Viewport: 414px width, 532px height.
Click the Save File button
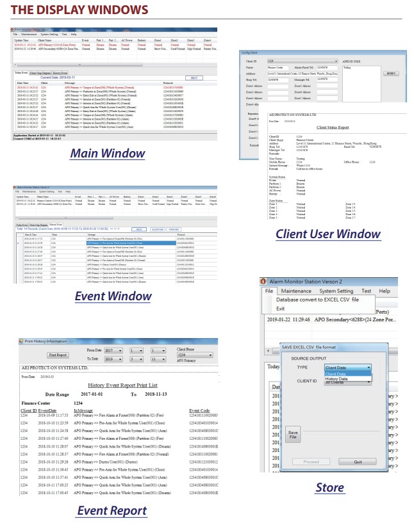click(293, 433)
